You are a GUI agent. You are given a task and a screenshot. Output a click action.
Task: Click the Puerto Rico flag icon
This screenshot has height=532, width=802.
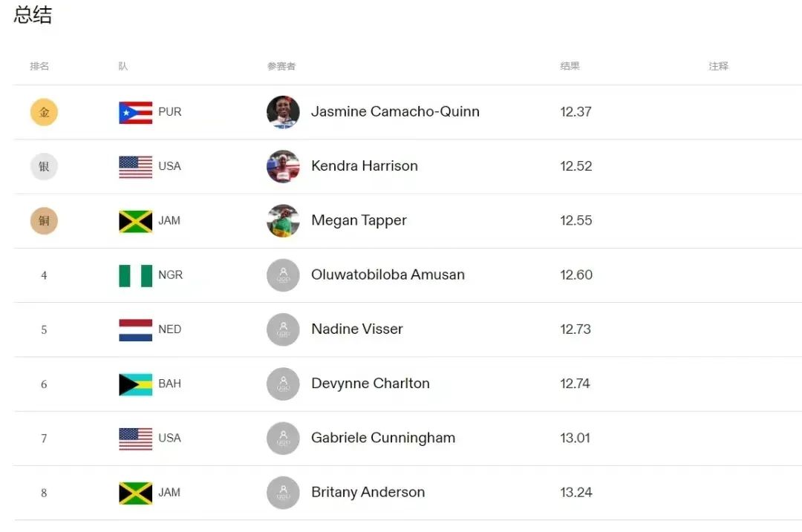click(x=135, y=112)
